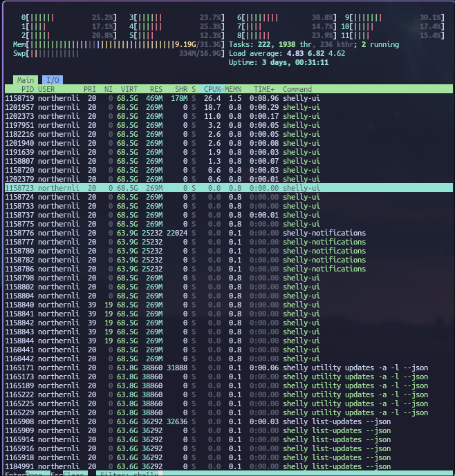Select process row with PID 1158807

tap(229, 161)
